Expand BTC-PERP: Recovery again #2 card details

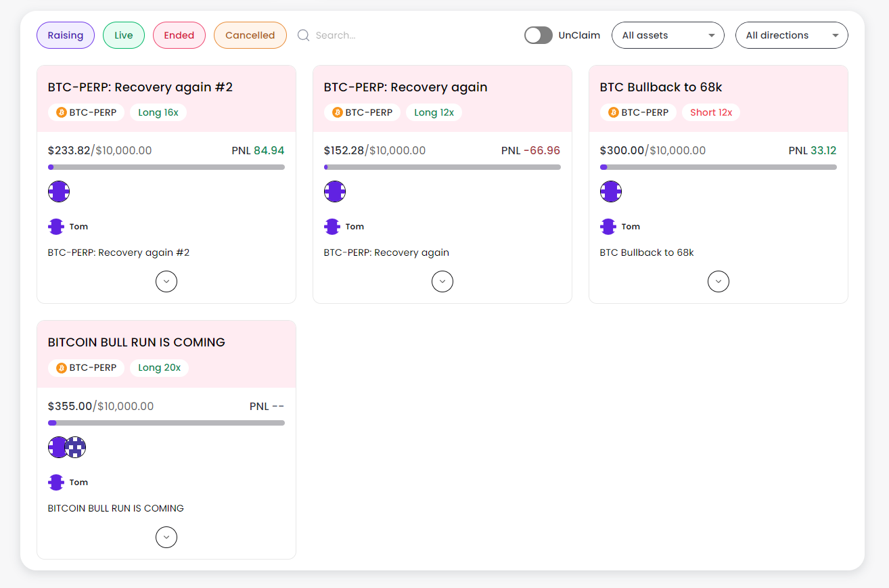pyautogui.click(x=166, y=281)
